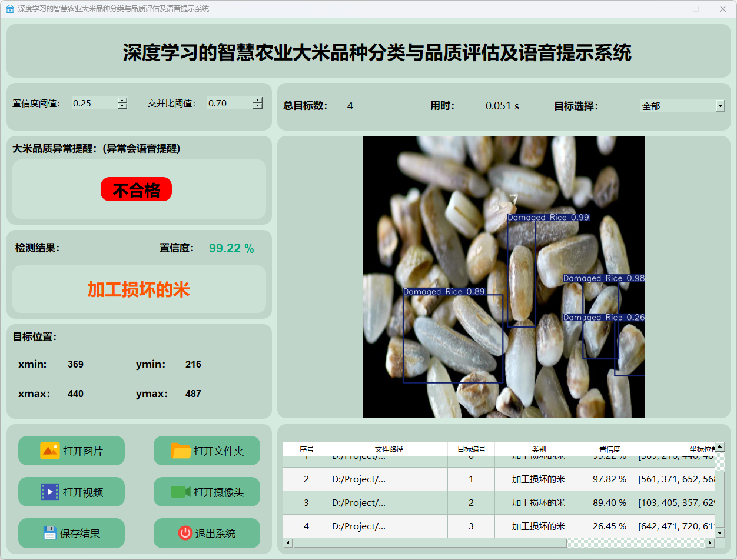Click the table's vertical scrollbar down arrow
737x560 pixels.
(x=720, y=532)
